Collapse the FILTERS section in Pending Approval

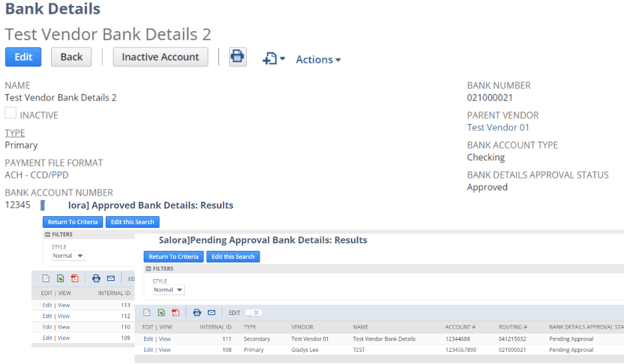tap(149, 269)
